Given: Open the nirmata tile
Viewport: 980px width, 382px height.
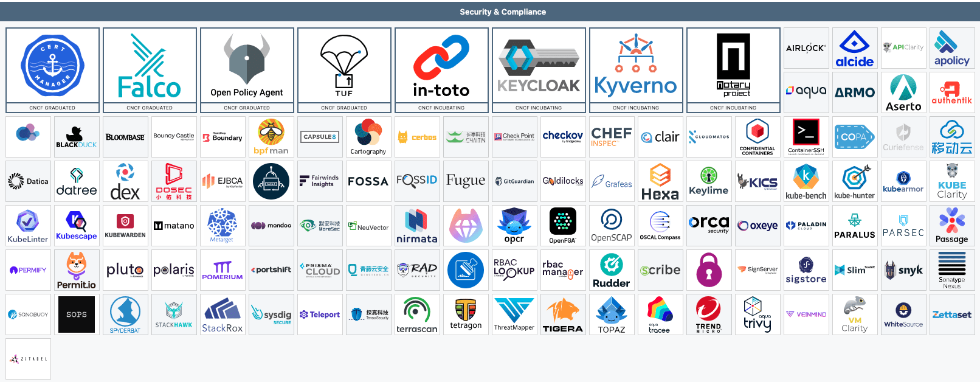Looking at the screenshot, I should (417, 226).
